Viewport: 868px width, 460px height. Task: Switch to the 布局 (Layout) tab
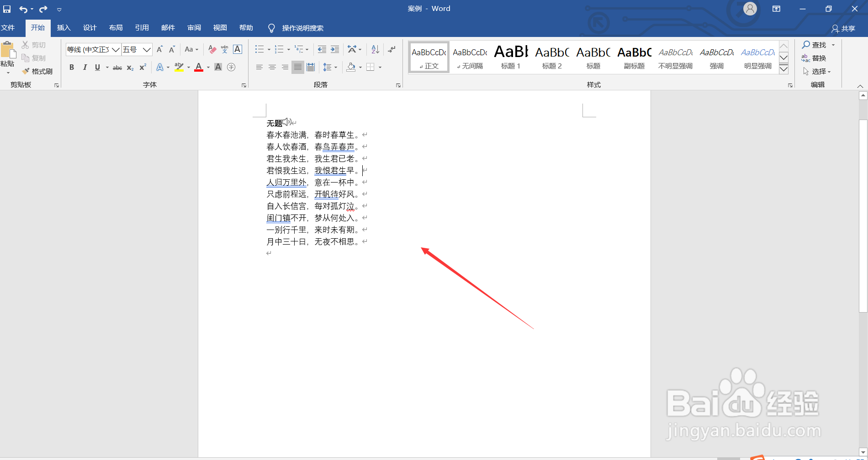click(116, 28)
